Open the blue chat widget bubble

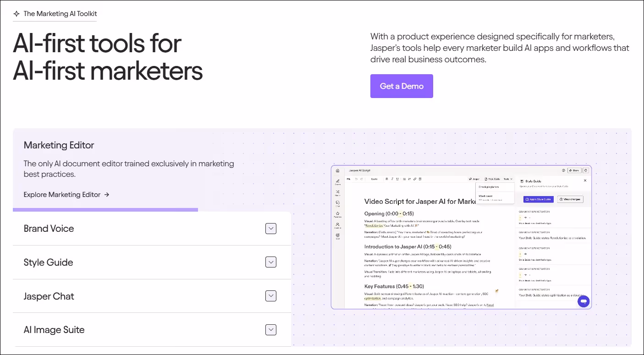pos(583,301)
